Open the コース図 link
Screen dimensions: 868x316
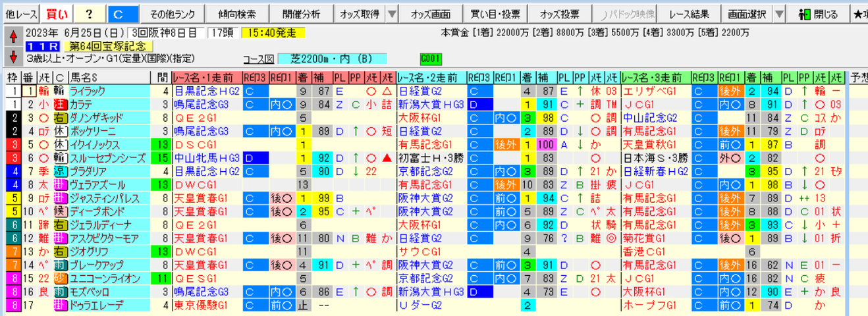point(258,59)
